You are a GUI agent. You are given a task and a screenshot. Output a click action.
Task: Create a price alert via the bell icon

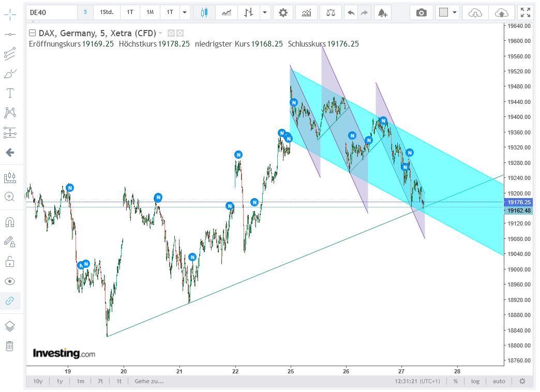point(382,11)
